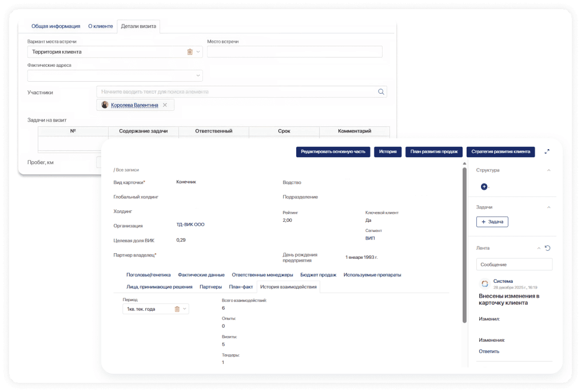Click the Система avatar icon in feed
This screenshot has height=392, width=581.
[x=484, y=283]
